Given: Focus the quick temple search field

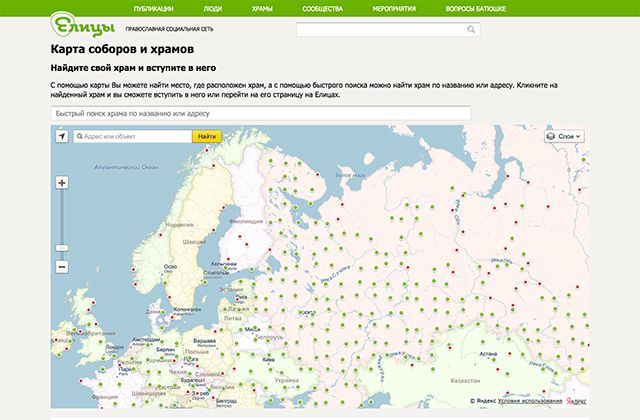Looking at the screenshot, I should click(x=260, y=114).
